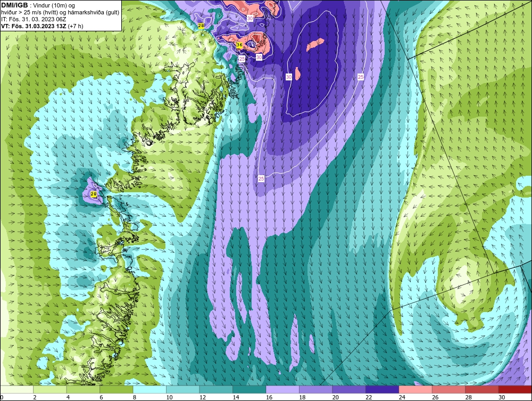Viewport: 532px width, 401px height.
Task: Click the DMI/IGB title text
Action: [14, 5]
